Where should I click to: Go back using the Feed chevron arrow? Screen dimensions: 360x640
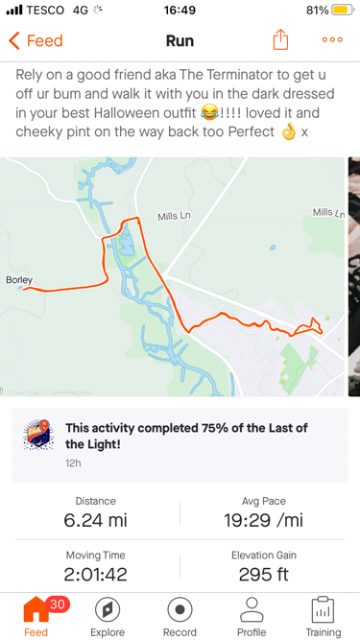point(14,41)
